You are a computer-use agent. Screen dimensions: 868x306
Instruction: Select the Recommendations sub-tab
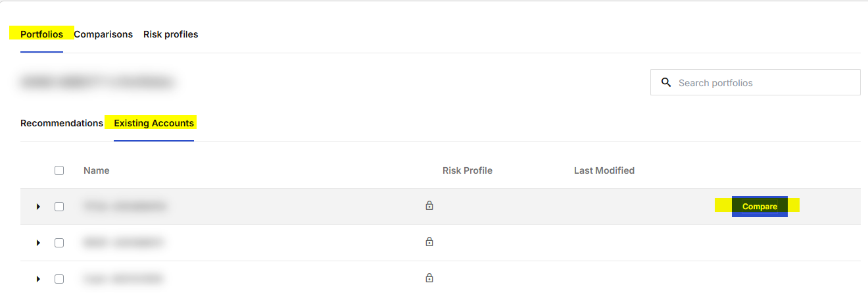pos(62,123)
